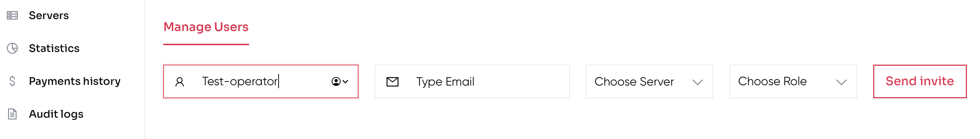Click the person icon in name field
The height and width of the screenshot is (139, 980).
[x=180, y=82]
